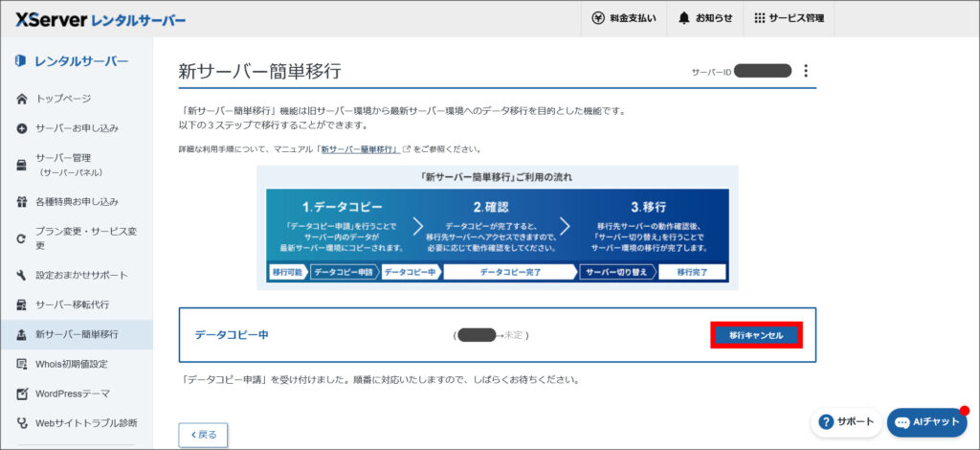Click the notification bell icon

pyautogui.click(x=683, y=18)
